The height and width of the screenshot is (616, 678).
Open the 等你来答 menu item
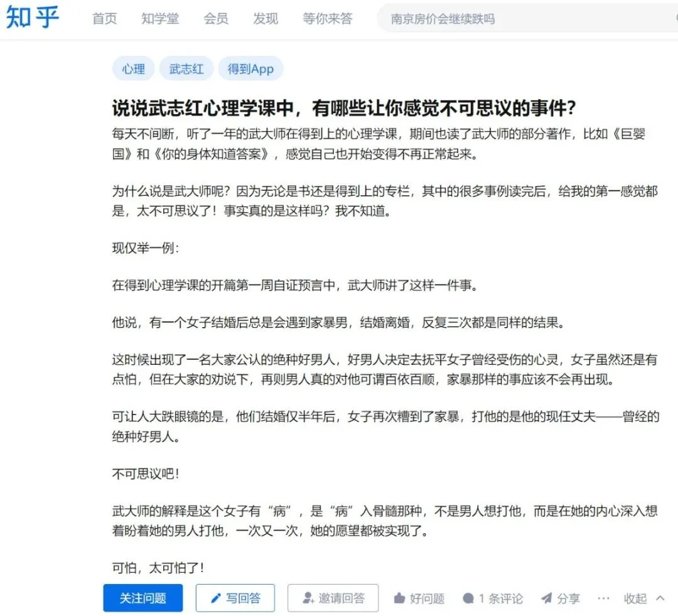328,18
